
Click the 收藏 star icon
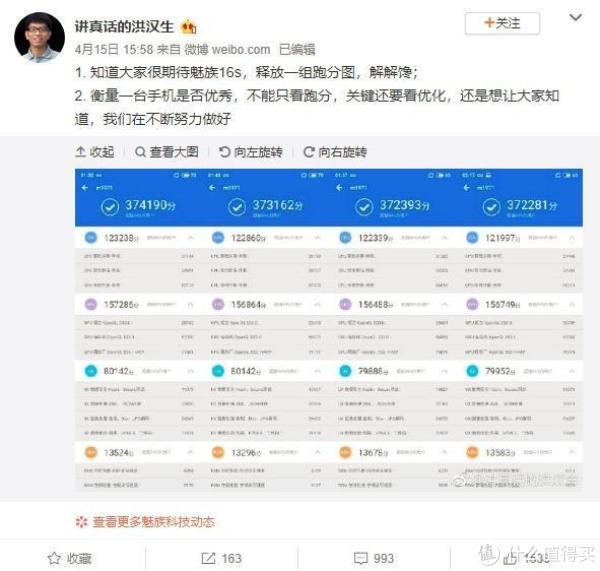pyautogui.click(x=54, y=558)
